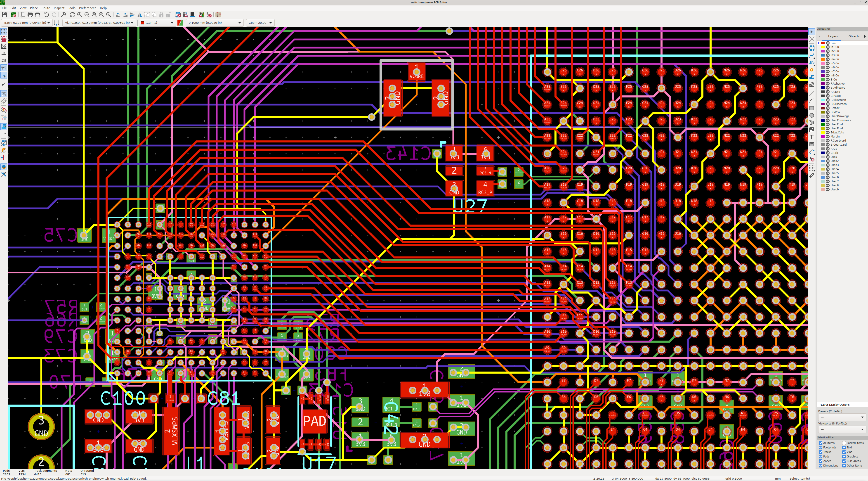Enable Locked items in Selection Filter
Viewport: 868px width, 481px height.
(844, 443)
